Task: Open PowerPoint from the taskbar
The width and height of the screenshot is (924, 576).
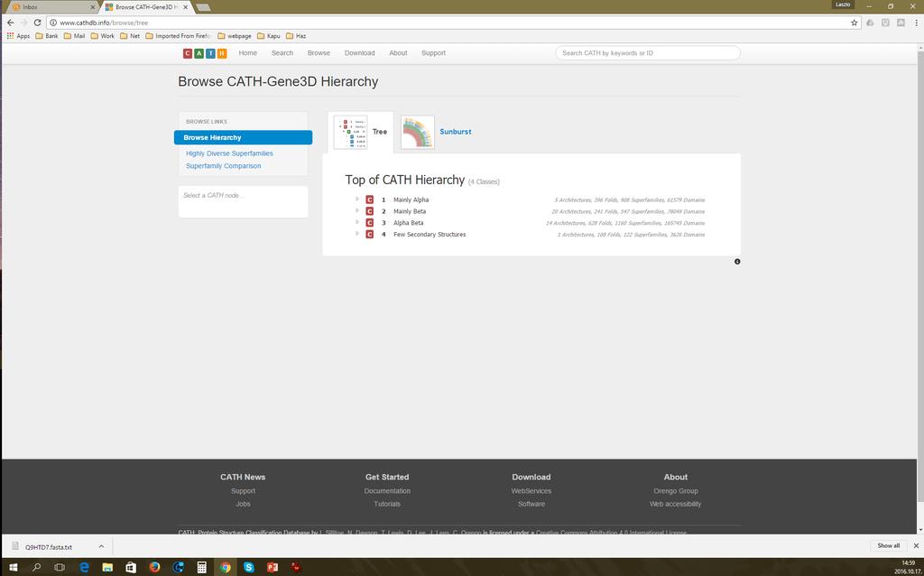Action: (x=273, y=567)
